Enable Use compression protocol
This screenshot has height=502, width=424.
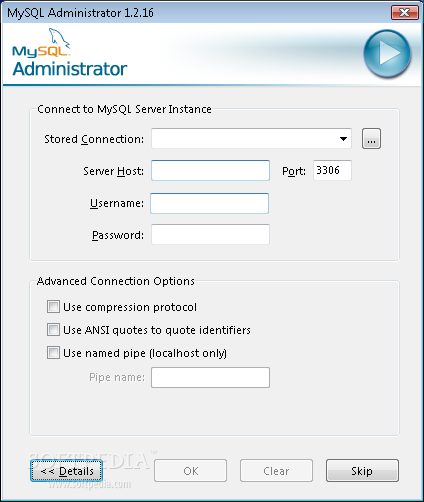[x=53, y=307]
